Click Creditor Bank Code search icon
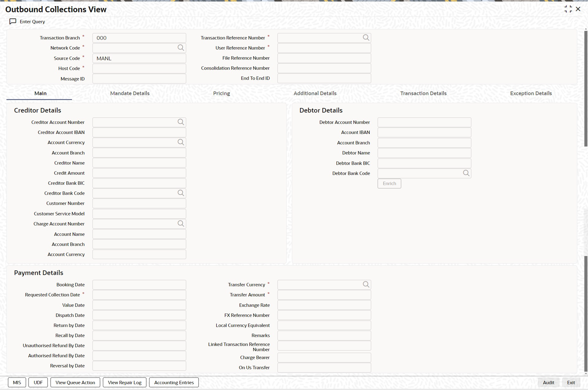The height and width of the screenshot is (390, 588). (181, 193)
